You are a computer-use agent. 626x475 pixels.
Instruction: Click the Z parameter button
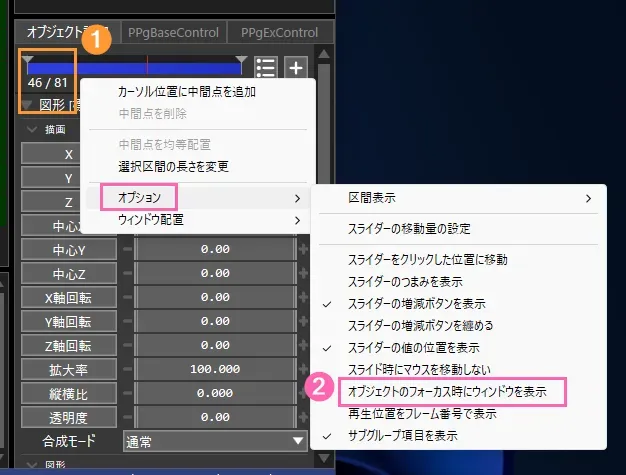[x=51, y=202]
